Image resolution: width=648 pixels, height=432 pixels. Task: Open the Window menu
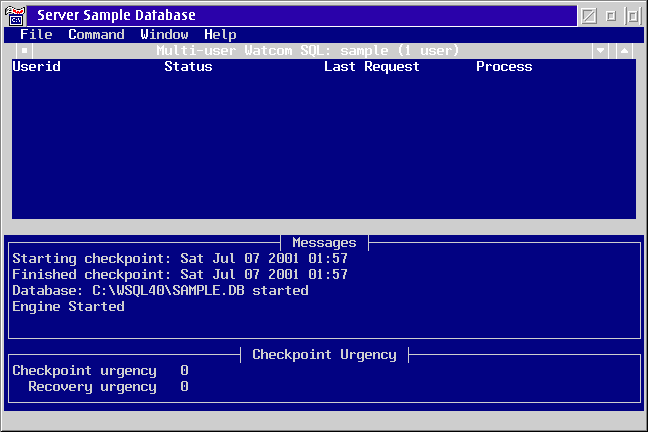tap(164, 34)
